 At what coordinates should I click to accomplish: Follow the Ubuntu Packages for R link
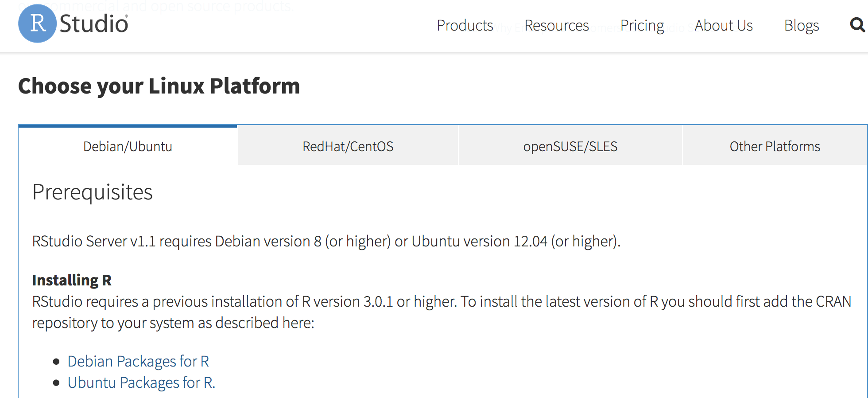(x=141, y=382)
